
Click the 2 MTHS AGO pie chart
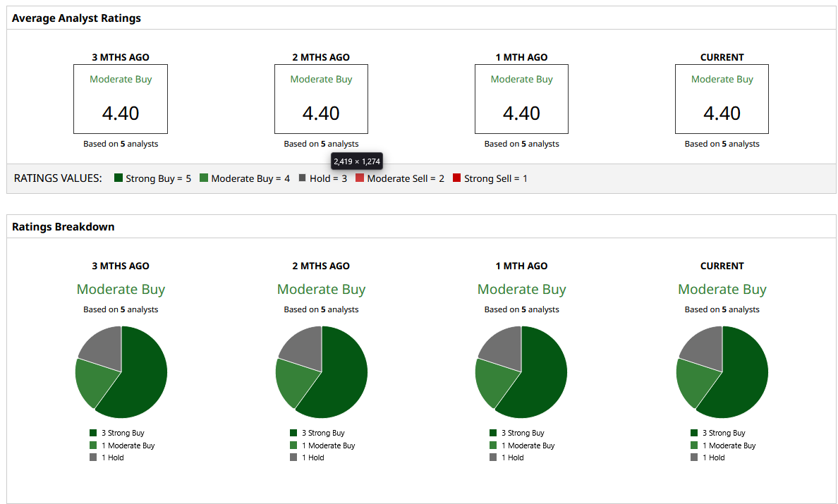[322, 372]
